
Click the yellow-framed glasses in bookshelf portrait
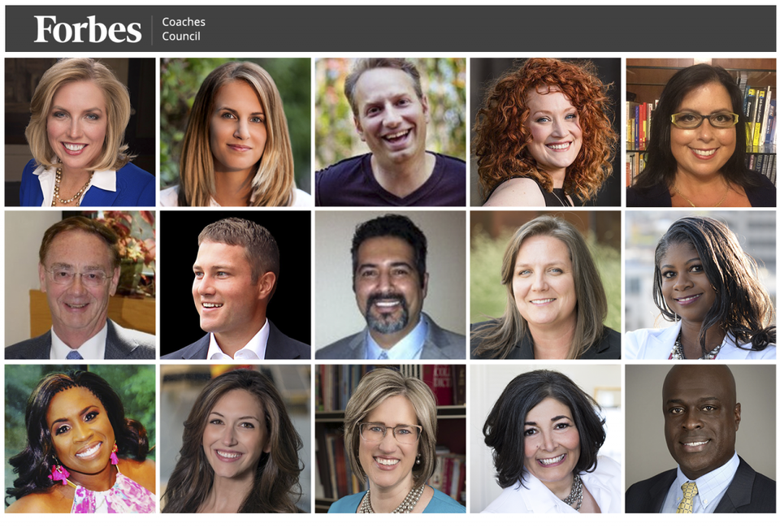pos(704,119)
